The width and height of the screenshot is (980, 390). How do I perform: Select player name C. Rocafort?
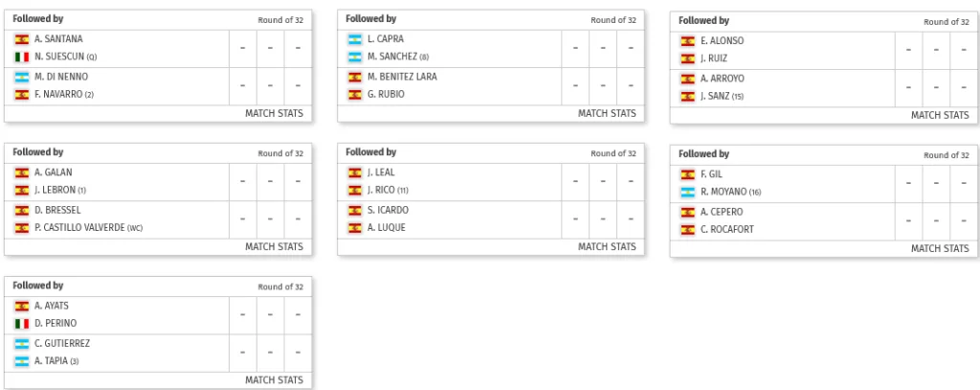tap(728, 230)
